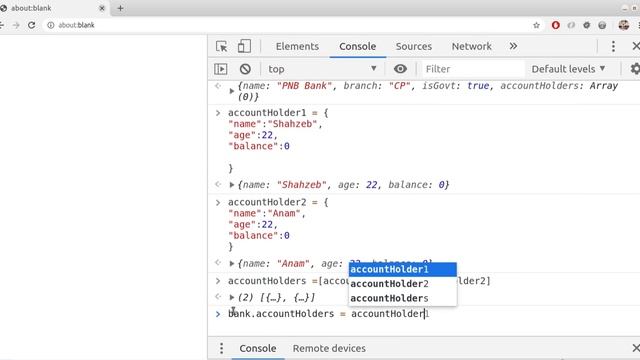Open the 'top' JavaScript context dropdown
640x360 pixels.
[322, 69]
